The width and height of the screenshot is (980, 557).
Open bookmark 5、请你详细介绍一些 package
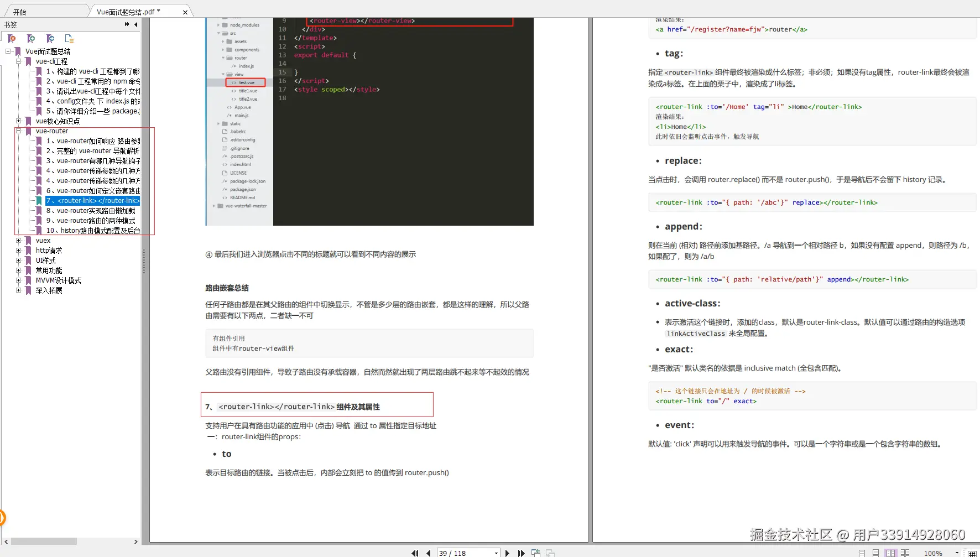coord(92,111)
